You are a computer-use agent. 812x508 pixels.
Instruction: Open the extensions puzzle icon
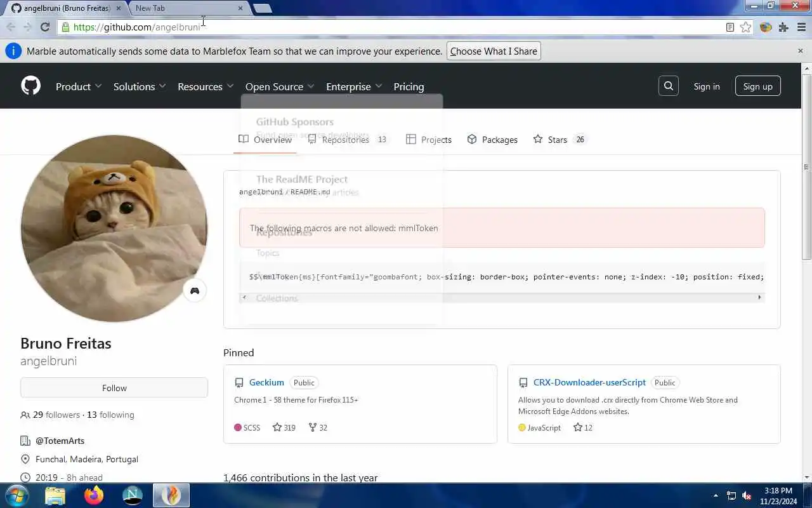783,27
